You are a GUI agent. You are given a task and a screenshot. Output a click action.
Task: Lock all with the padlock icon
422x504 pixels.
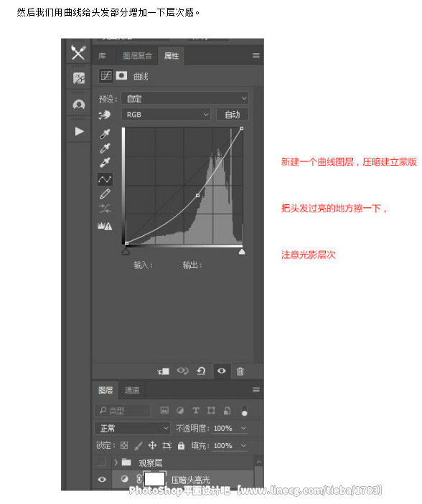click(182, 445)
